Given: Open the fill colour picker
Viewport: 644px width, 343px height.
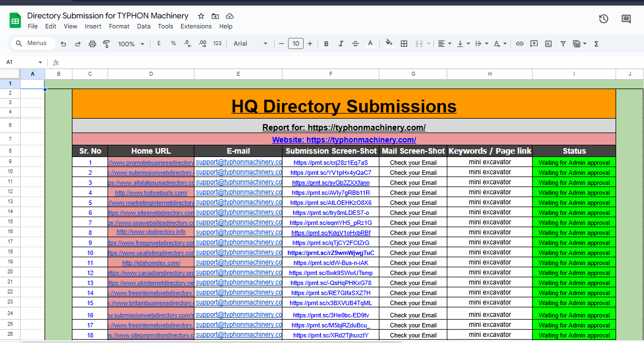Looking at the screenshot, I should [x=389, y=43].
